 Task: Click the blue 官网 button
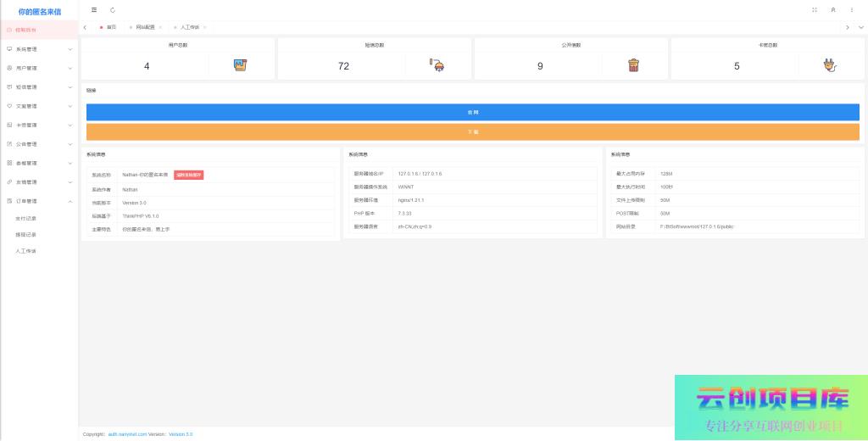coord(472,112)
